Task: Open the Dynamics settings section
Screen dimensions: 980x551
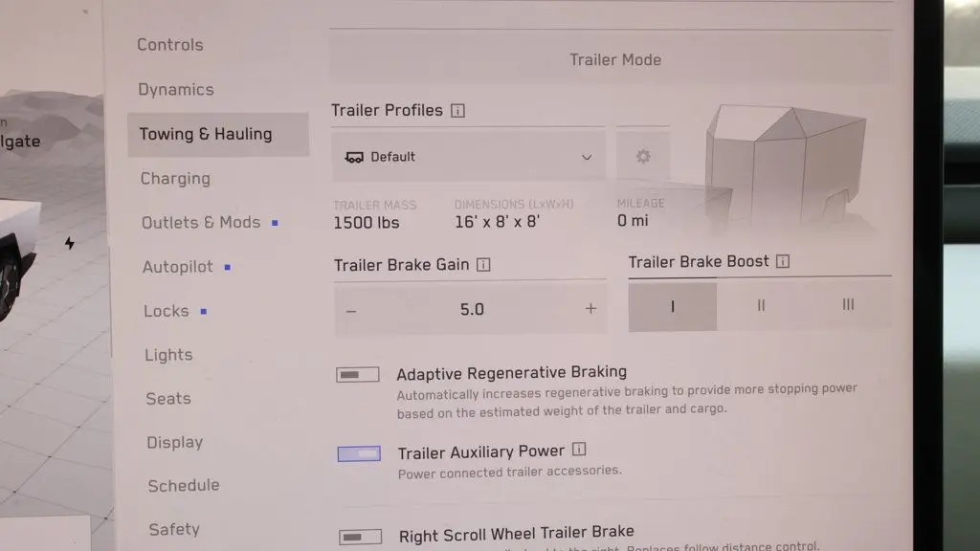Action: [x=176, y=89]
